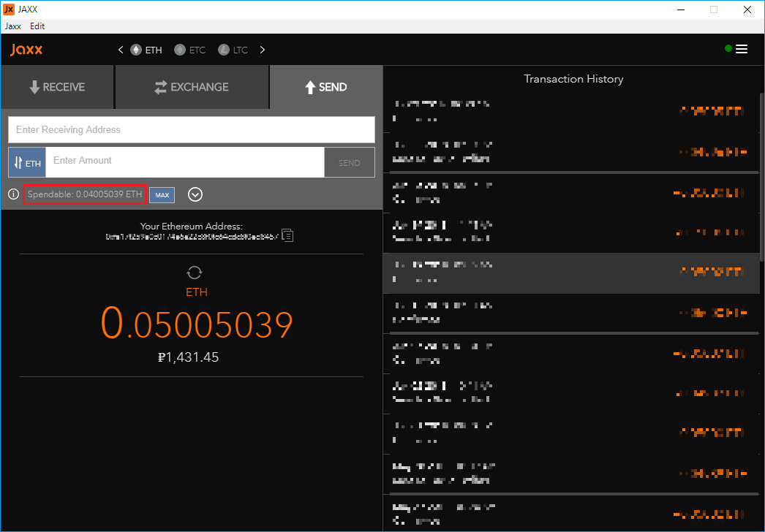This screenshot has height=532, width=765.
Task: Go to previous coin with left chevron
Action: [121, 50]
